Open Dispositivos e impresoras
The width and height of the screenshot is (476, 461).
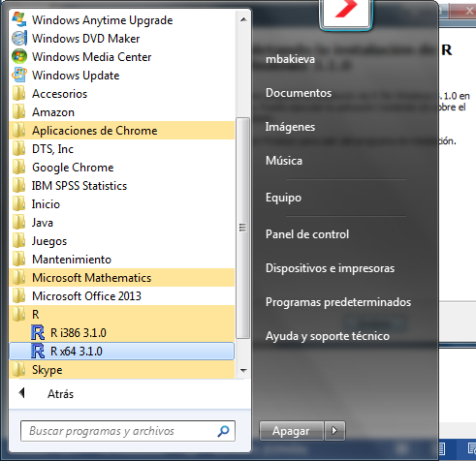(x=330, y=268)
